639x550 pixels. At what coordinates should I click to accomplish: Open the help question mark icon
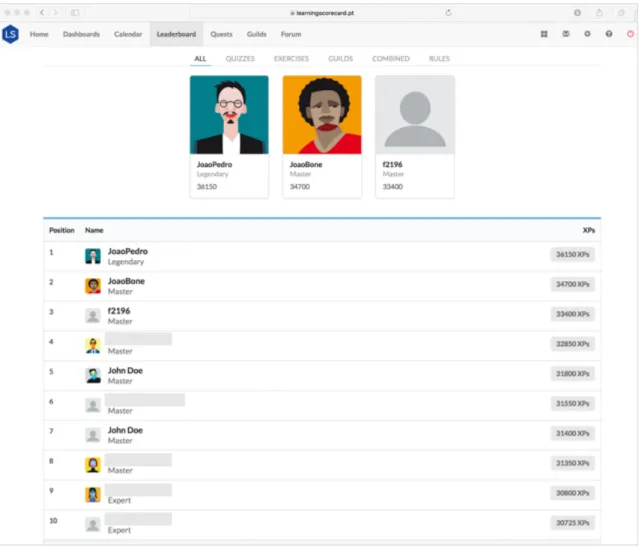pyautogui.click(x=608, y=34)
